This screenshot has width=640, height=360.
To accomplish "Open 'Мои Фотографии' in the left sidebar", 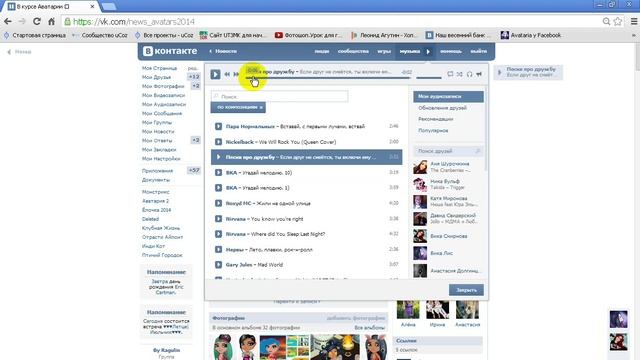I will 163,86.
